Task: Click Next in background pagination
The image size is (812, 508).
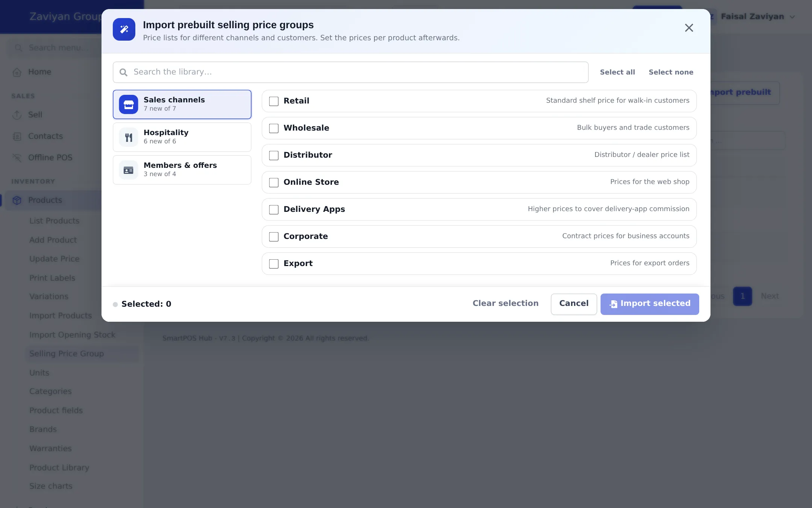Action: pyautogui.click(x=770, y=296)
